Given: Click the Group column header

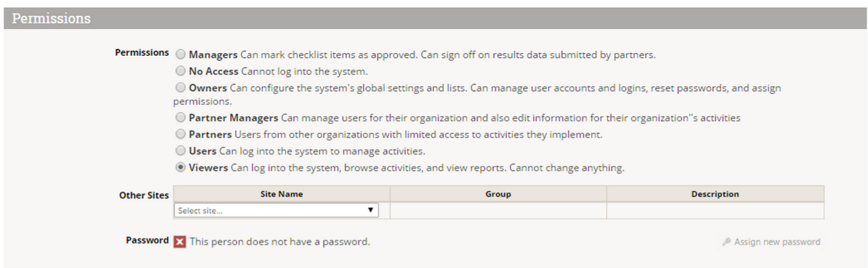Looking at the screenshot, I should (x=498, y=194).
